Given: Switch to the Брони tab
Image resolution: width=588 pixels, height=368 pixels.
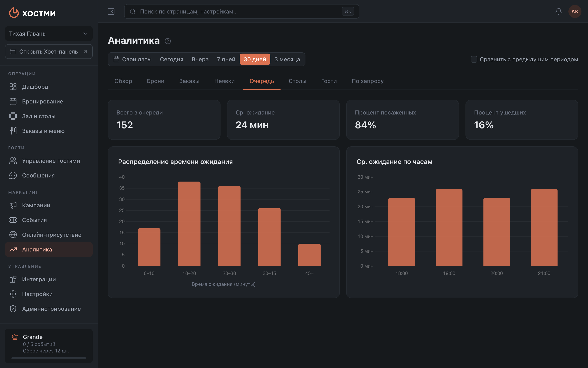Looking at the screenshot, I should (156, 81).
